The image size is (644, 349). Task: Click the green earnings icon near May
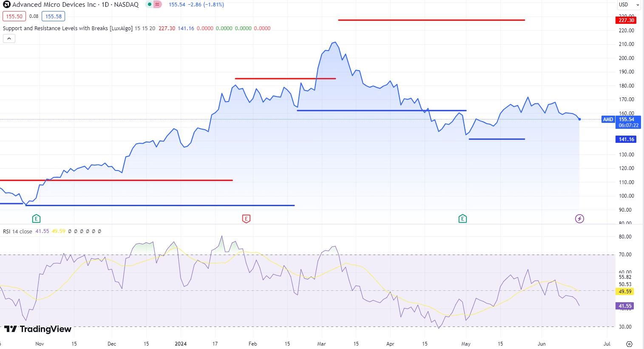pyautogui.click(x=462, y=218)
